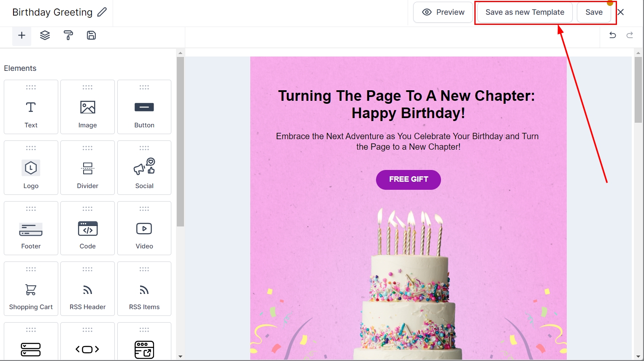Click the floppy disk saved blocks icon
Viewport: 644px width, 361px height.
pyautogui.click(x=91, y=35)
